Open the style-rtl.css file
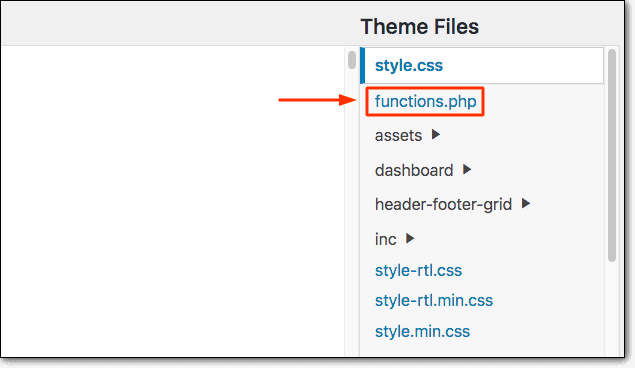Image resolution: width=635 pixels, height=368 pixels. tap(418, 270)
